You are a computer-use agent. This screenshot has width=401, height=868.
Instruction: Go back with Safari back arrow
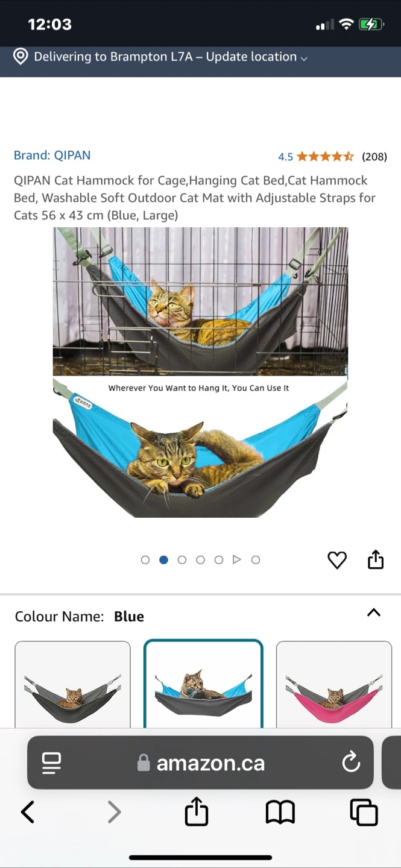coord(28,813)
